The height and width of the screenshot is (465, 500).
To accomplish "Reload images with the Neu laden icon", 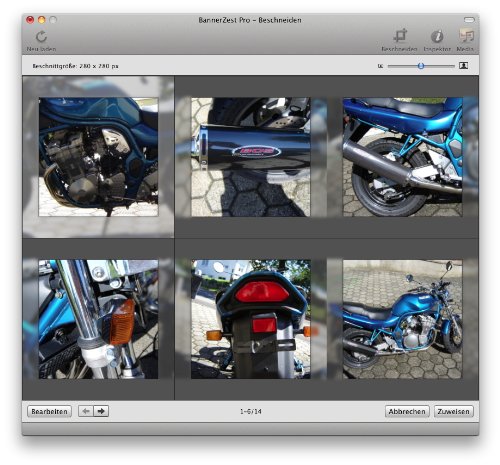I will 41,40.
